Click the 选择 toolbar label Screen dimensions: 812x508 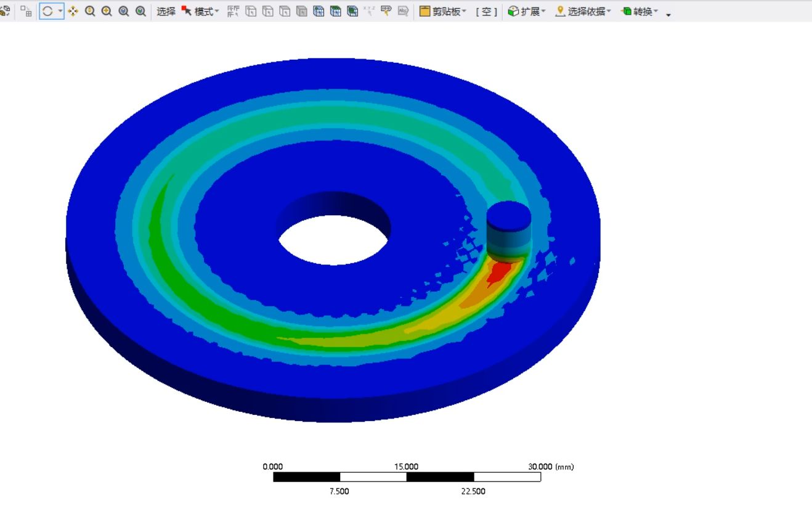pyautogui.click(x=166, y=11)
